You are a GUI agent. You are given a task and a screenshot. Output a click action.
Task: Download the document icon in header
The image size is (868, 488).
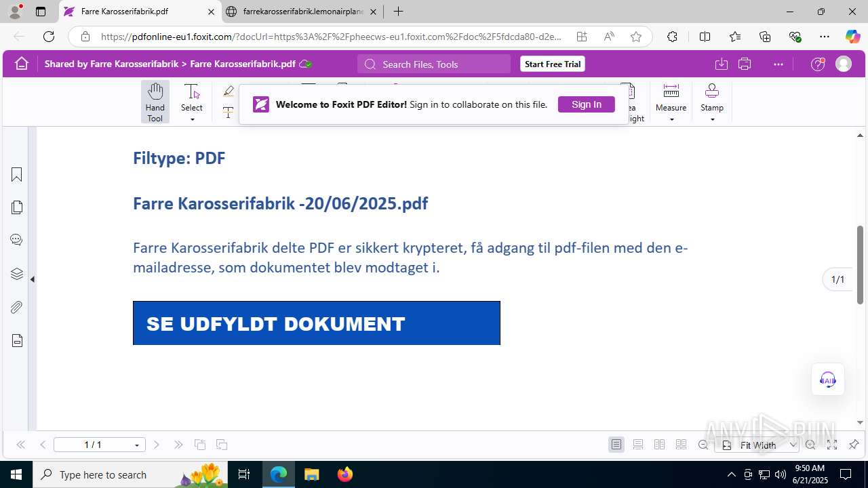722,64
